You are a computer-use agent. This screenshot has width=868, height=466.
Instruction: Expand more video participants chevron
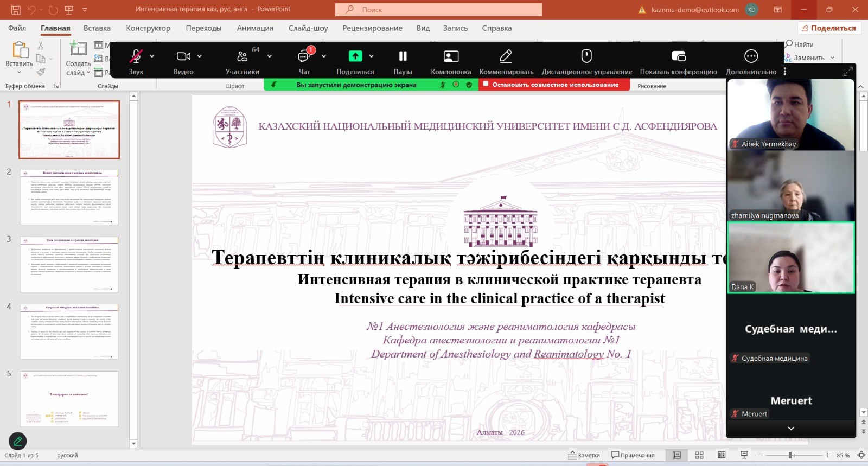[x=790, y=428]
